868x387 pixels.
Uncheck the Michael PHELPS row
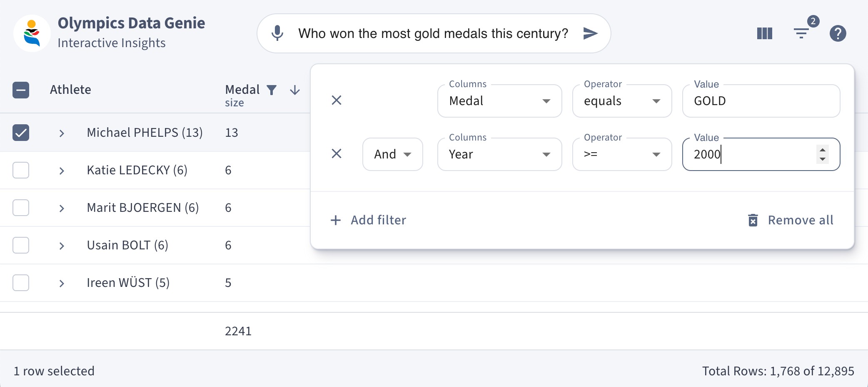pos(21,132)
